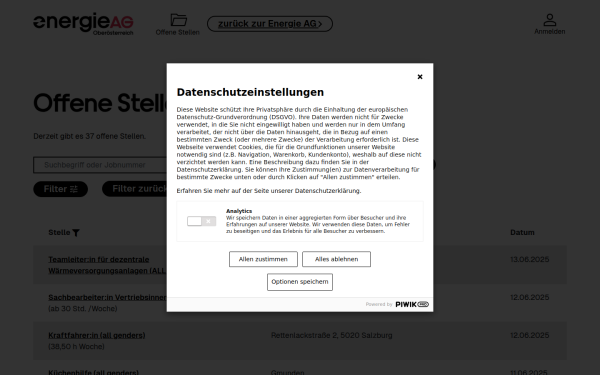
Task: Open Teamleiter:in für dezentrale Wärmeversorgungsanlagen job
Action: [x=107, y=265]
